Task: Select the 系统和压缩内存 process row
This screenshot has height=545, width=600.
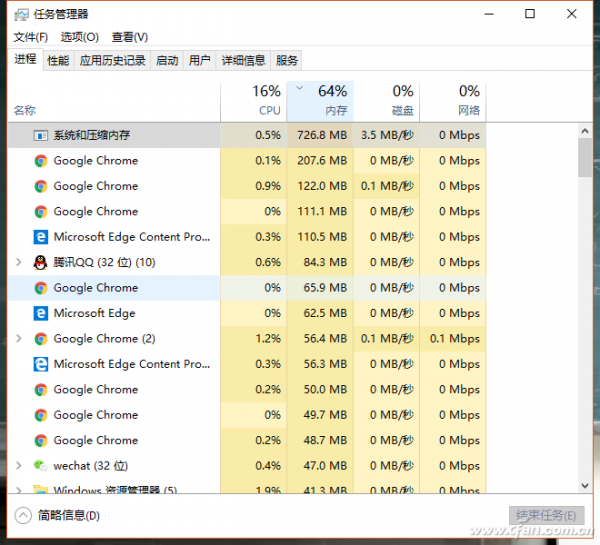Action: (247, 135)
